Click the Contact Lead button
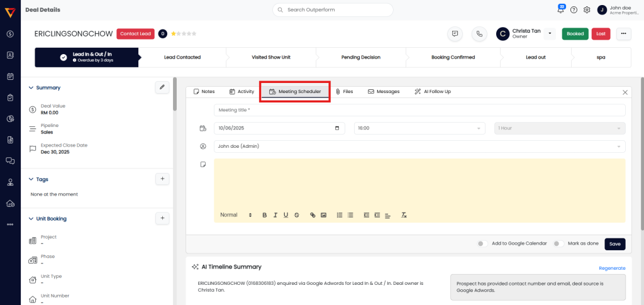This screenshot has height=305, width=644. pyautogui.click(x=136, y=34)
